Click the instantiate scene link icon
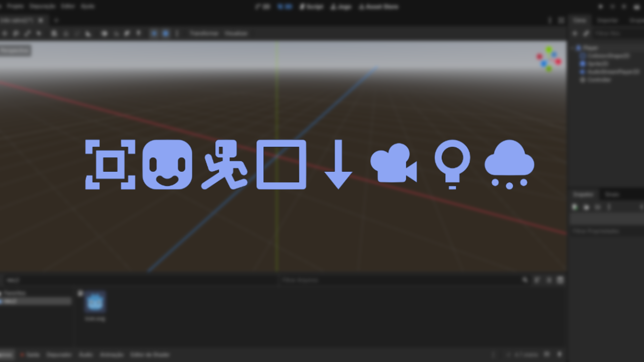Screen dimensions: 644x362 (x=586, y=34)
